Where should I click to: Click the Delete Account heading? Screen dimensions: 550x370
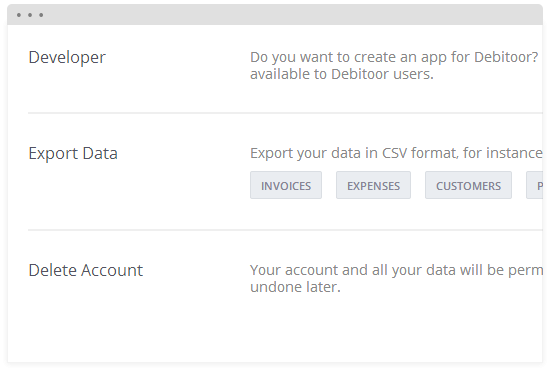[x=86, y=270]
